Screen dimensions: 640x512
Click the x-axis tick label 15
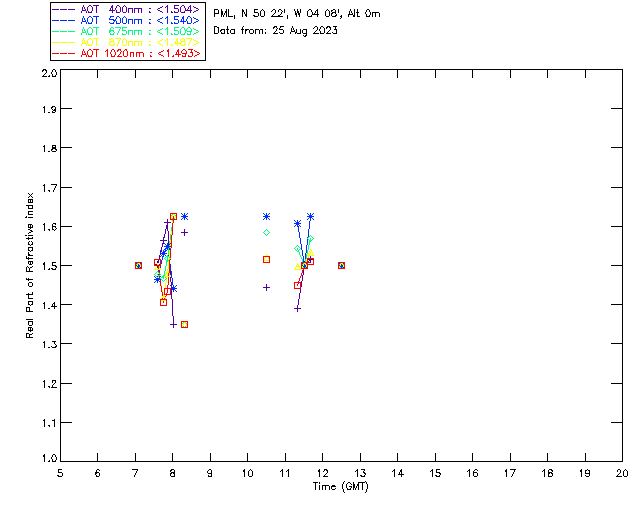[435, 473]
